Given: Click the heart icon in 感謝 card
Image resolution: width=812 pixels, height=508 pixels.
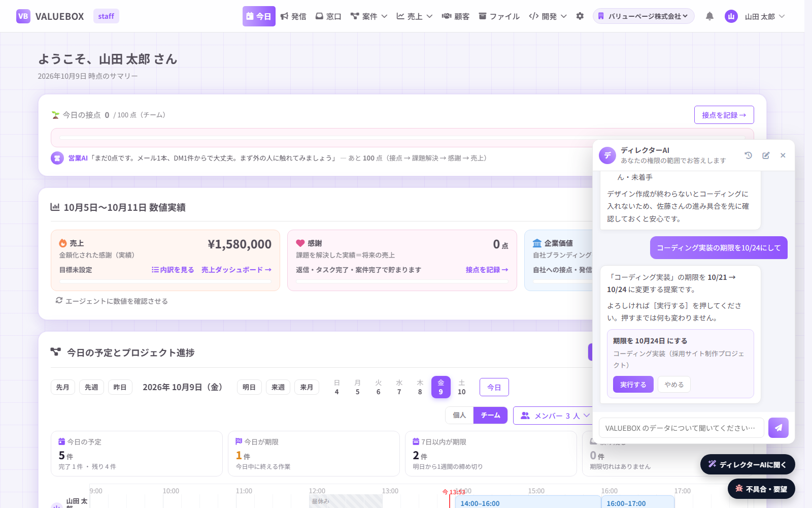Looking at the screenshot, I should click(300, 243).
